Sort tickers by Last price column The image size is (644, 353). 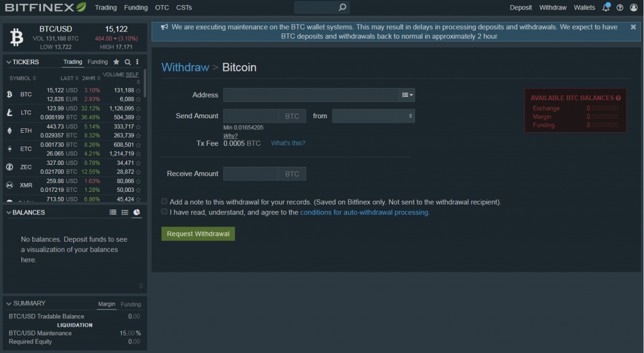(x=69, y=78)
